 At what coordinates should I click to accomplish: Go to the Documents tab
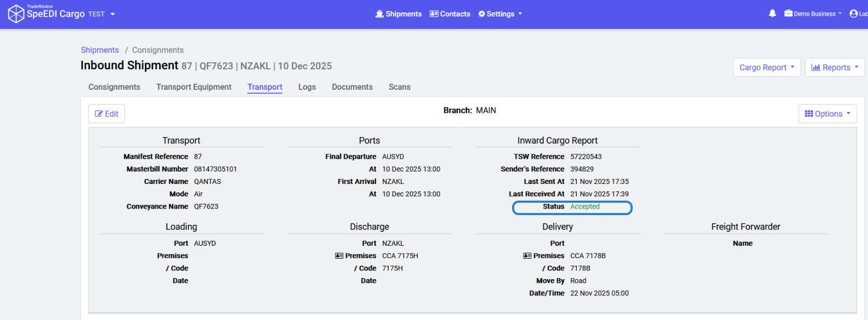[x=352, y=87]
